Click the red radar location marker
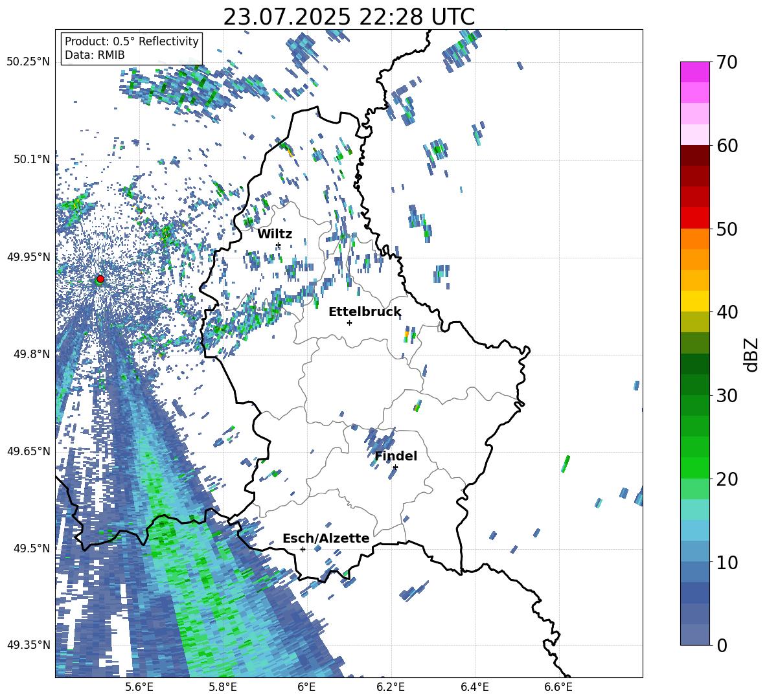767x700 pixels. pos(100,279)
